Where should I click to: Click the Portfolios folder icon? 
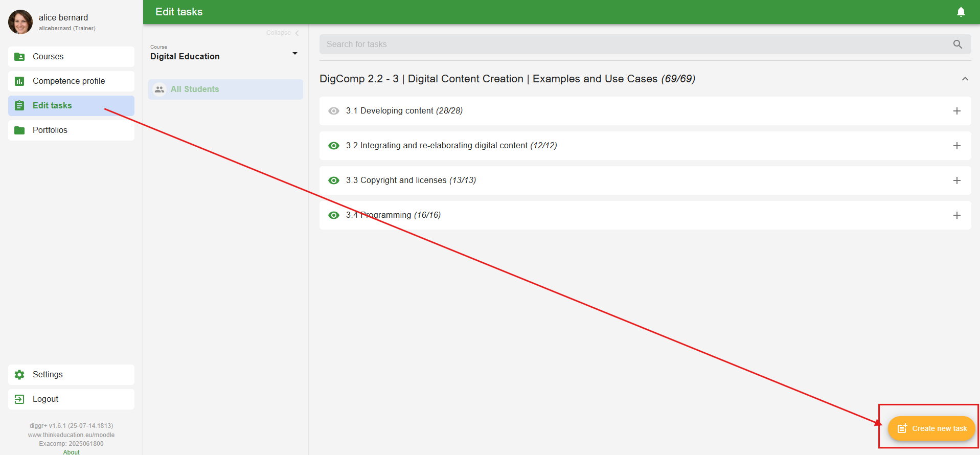tap(19, 130)
